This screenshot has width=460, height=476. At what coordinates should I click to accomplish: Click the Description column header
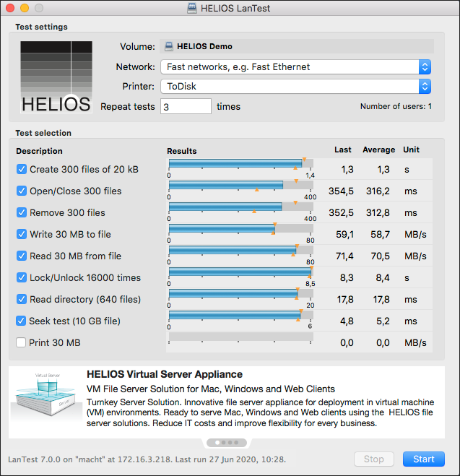point(40,151)
